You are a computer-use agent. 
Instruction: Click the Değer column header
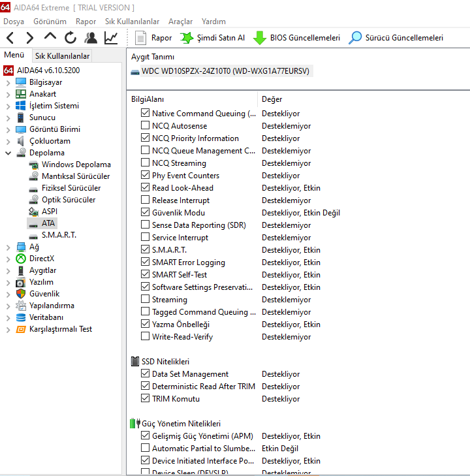[272, 99]
